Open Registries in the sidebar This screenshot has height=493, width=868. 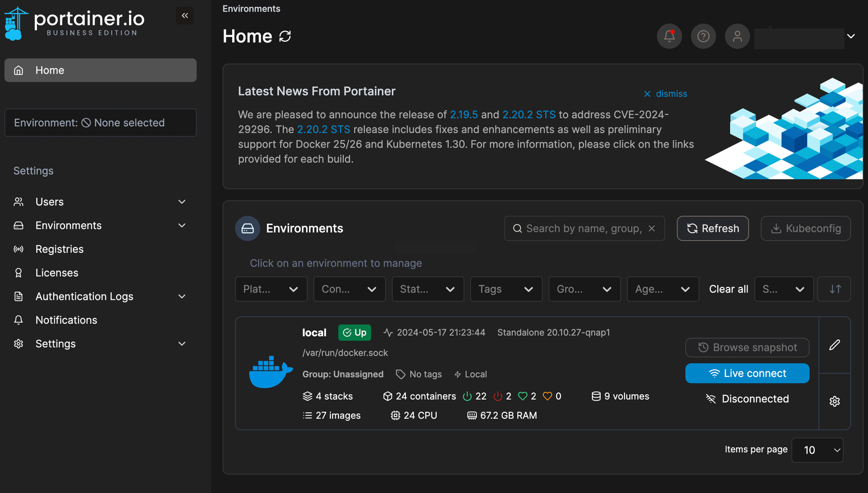coord(59,249)
